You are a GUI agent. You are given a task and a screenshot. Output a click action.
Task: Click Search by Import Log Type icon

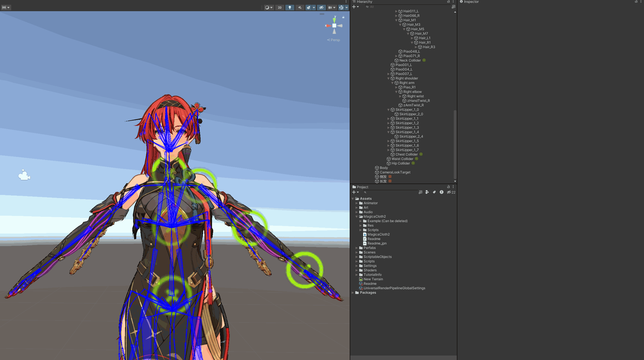pos(441,192)
